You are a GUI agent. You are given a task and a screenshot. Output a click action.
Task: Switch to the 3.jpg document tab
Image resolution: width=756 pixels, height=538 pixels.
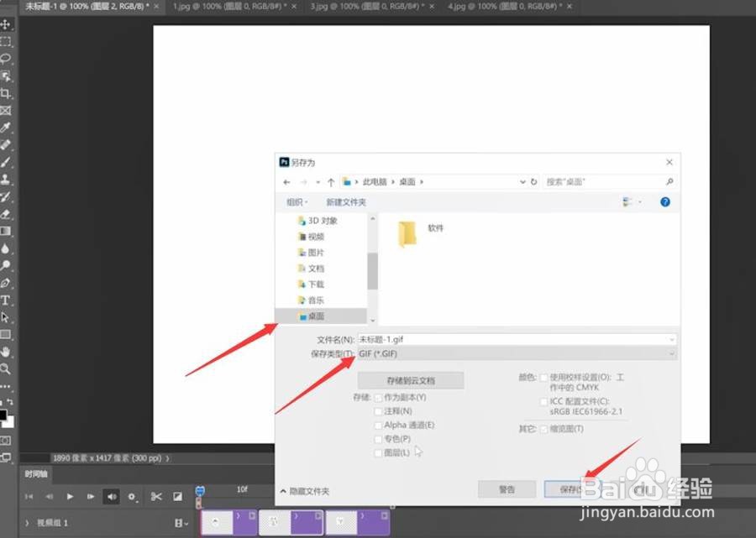tap(367, 7)
